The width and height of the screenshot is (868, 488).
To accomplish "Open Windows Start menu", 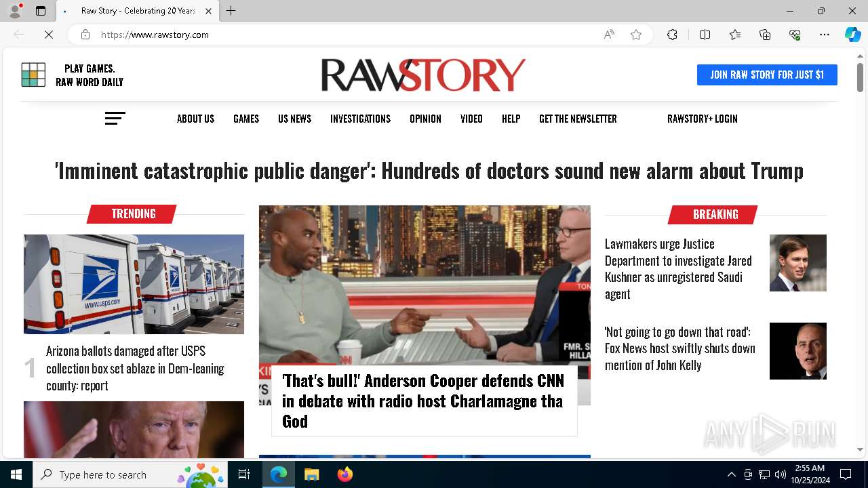I will click(x=16, y=474).
